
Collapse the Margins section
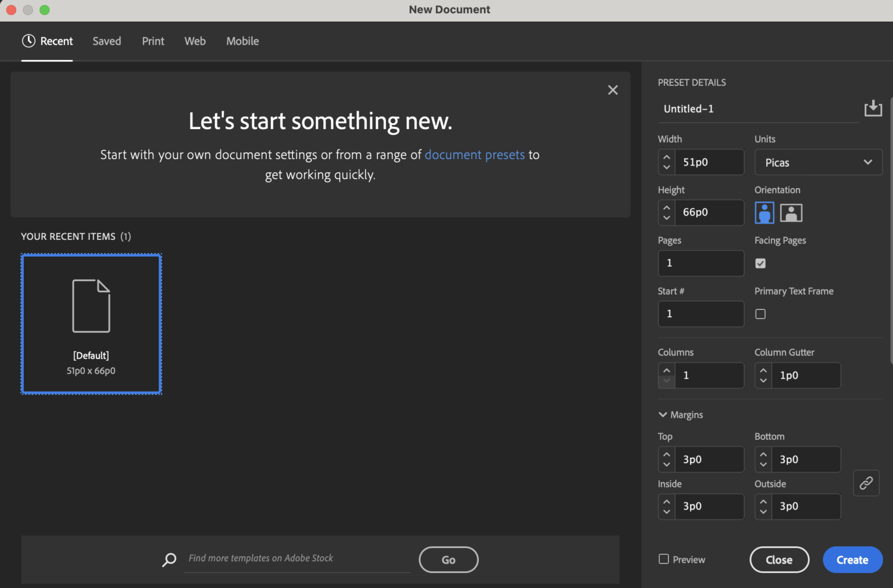(663, 414)
